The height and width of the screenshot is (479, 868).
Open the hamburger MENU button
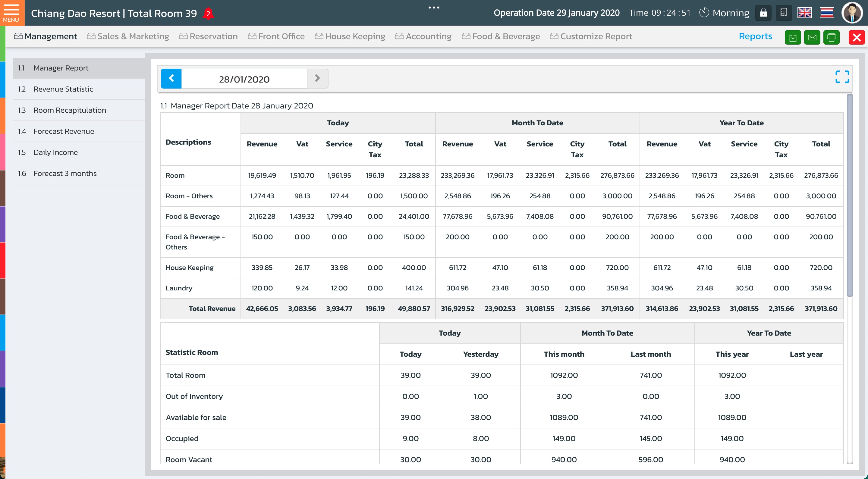pyautogui.click(x=11, y=13)
